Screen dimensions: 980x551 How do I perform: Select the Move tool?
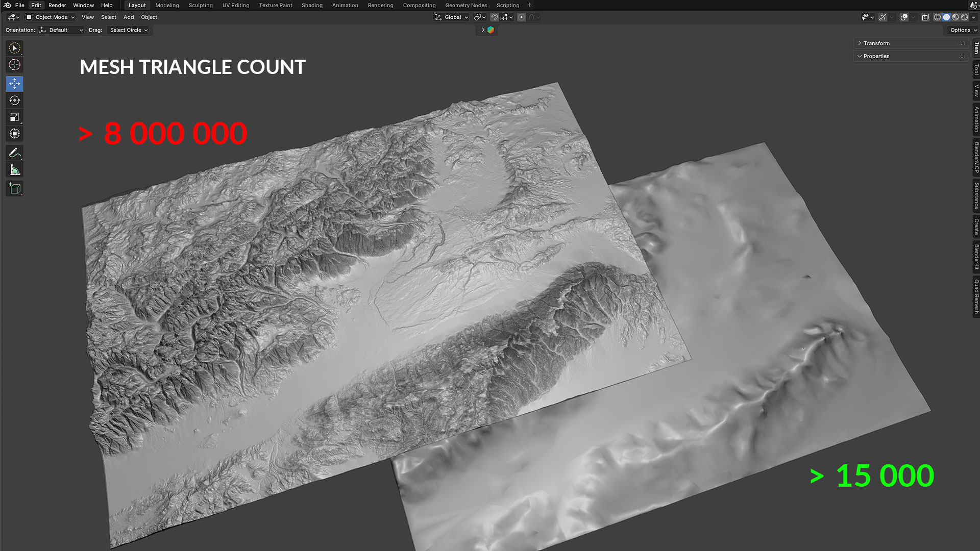pyautogui.click(x=14, y=84)
